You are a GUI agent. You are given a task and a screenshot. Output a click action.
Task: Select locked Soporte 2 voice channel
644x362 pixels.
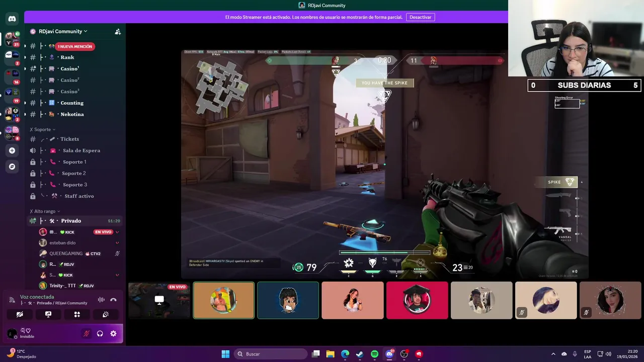coord(74,173)
